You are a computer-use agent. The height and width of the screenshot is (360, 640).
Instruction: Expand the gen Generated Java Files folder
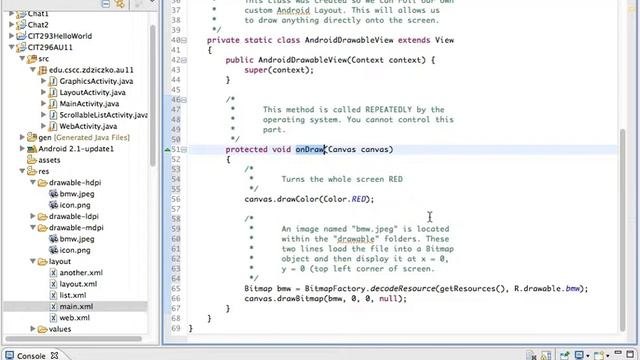point(22,138)
